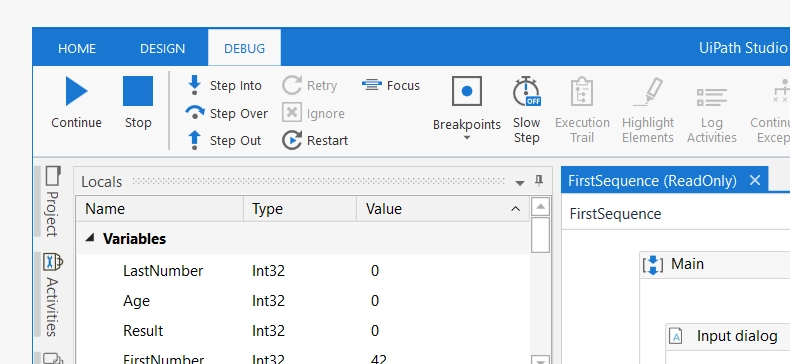Open the Project side panel

click(x=52, y=201)
